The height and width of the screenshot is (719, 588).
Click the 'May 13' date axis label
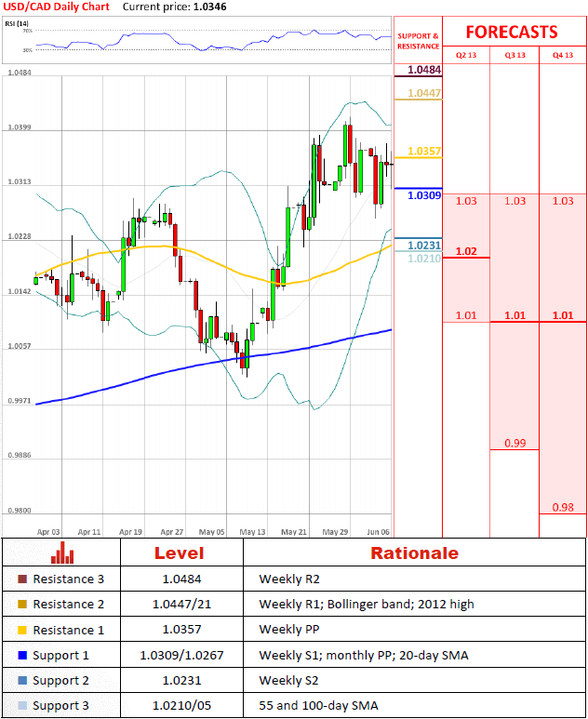253,532
